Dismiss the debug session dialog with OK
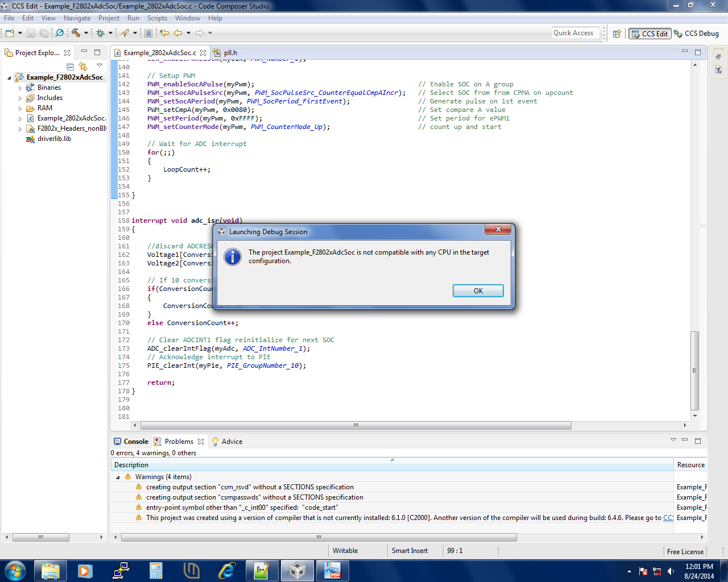728x582 pixels. click(x=478, y=290)
